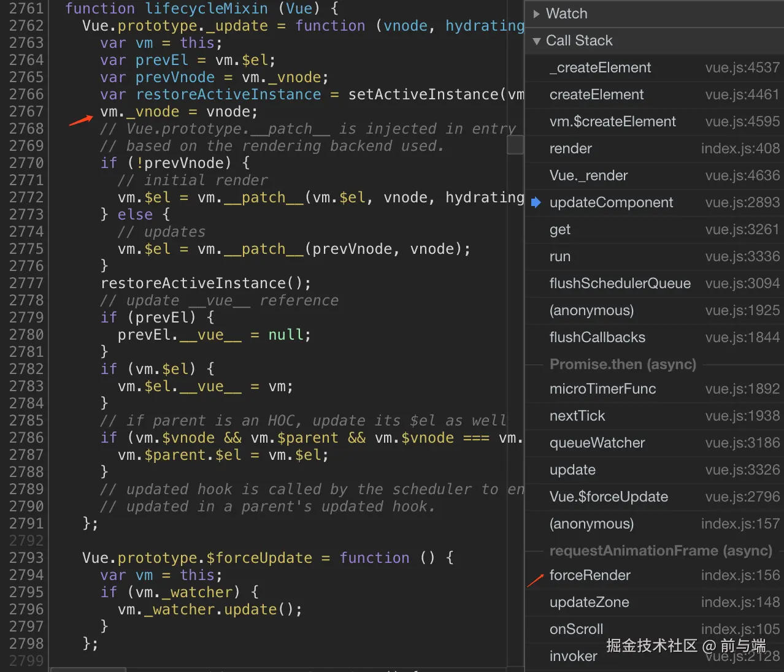Click the vue.js:2893 source link
The image size is (784, 672).
click(x=742, y=202)
